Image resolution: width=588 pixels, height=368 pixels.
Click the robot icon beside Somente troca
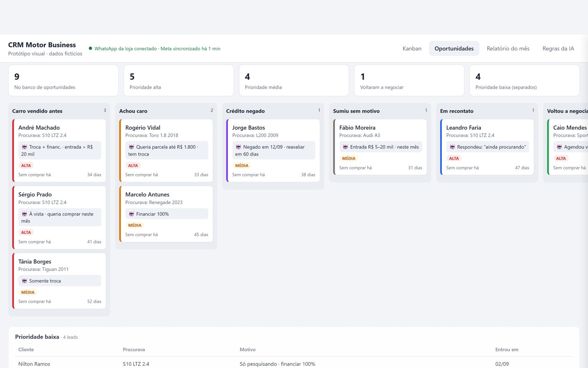point(24,281)
